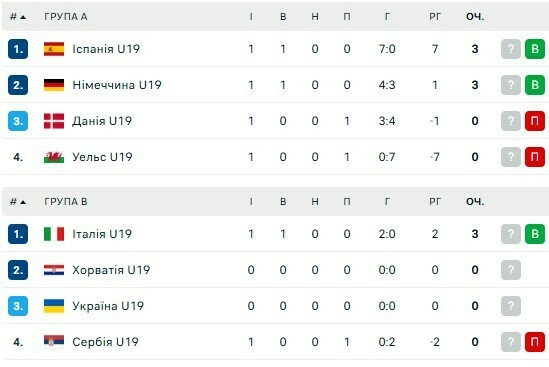This screenshot has width=549, height=367.
Task: Open red П result badge for Данія U19
Action: tap(535, 121)
